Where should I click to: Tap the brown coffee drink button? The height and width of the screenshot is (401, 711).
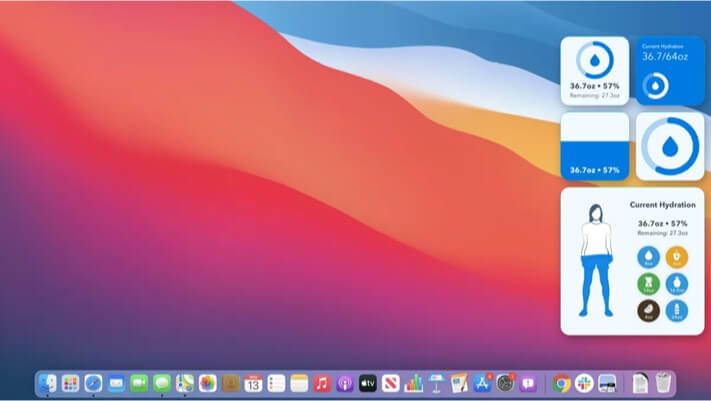[x=648, y=311]
